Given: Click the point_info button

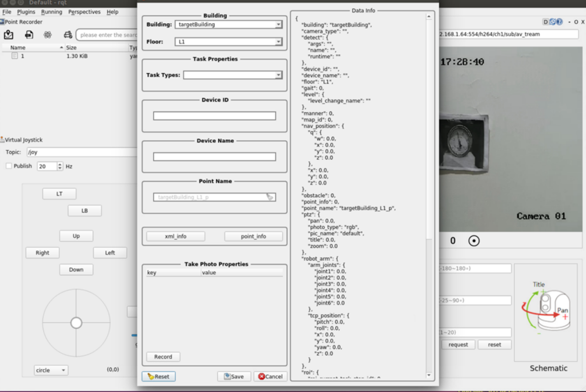Looking at the screenshot, I should (x=254, y=236).
